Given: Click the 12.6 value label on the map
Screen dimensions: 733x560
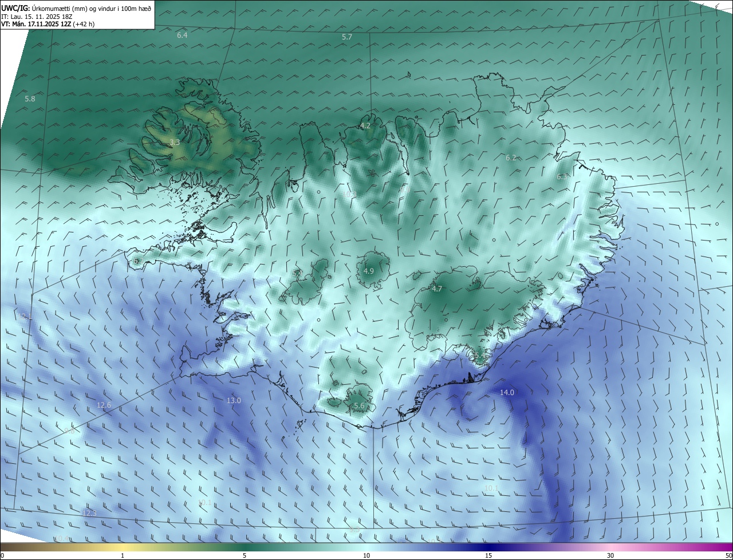Looking at the screenshot, I should click(104, 405).
